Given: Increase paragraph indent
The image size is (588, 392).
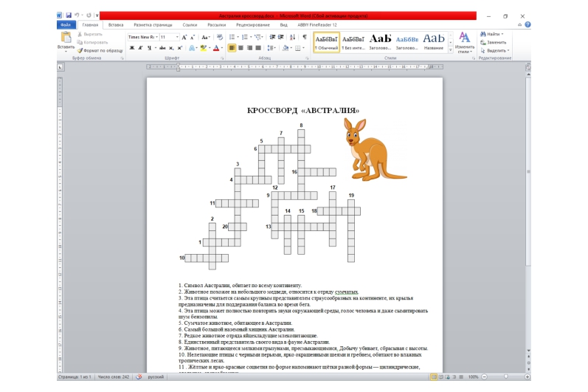Looking at the screenshot, I should (281, 37).
